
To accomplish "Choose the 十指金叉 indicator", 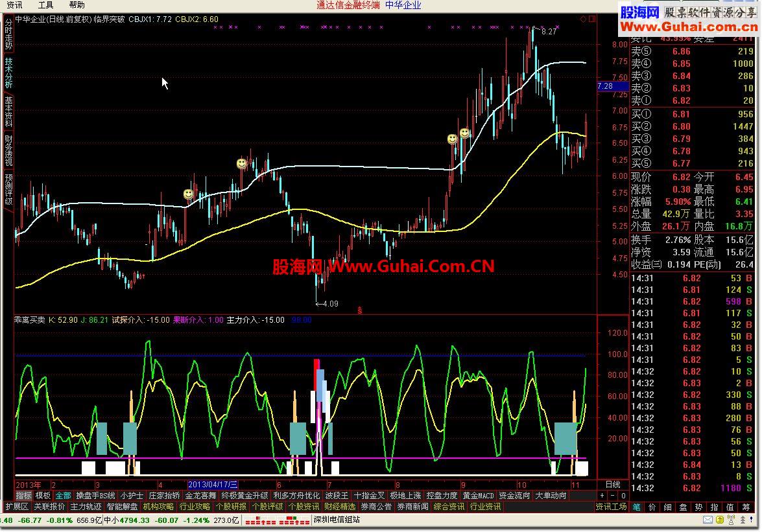I will [370, 496].
